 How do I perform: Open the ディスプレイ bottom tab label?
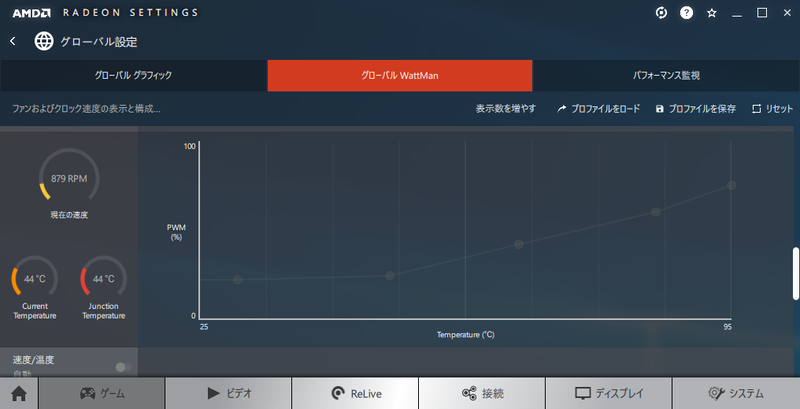tap(619, 394)
